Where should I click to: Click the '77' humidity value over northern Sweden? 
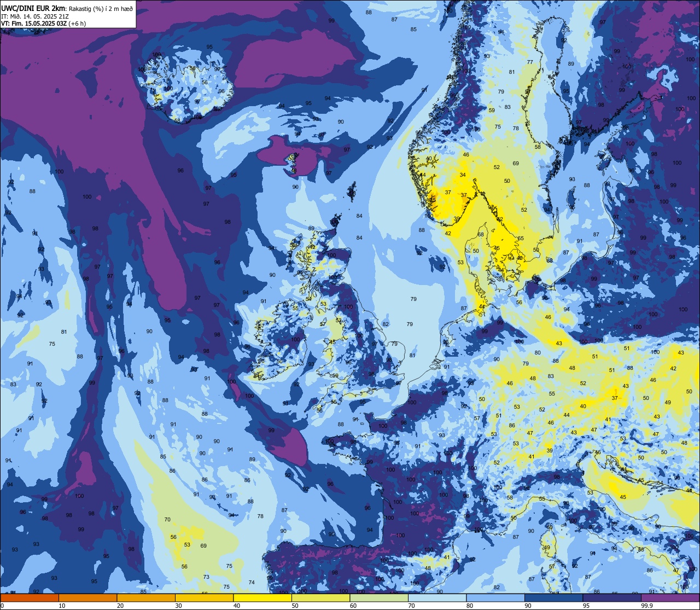click(x=529, y=62)
